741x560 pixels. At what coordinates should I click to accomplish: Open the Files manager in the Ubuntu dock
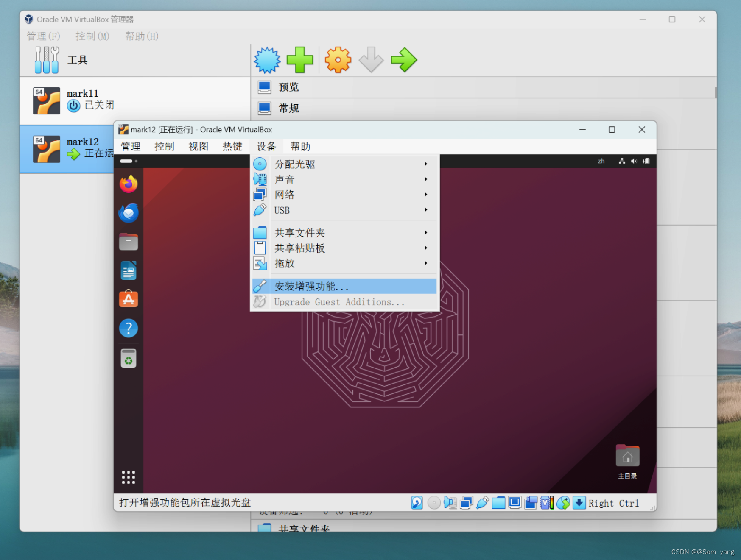coord(129,242)
